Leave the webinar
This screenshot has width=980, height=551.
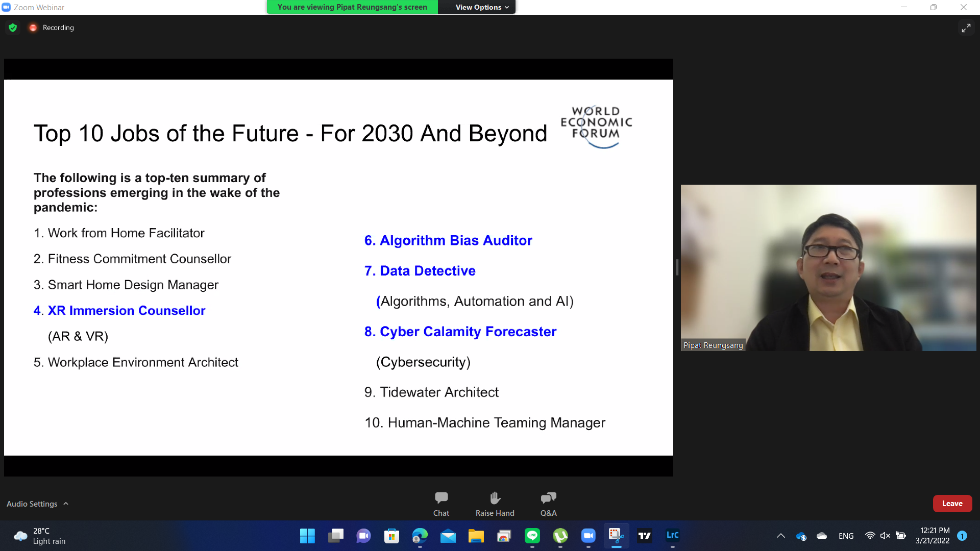tap(952, 504)
